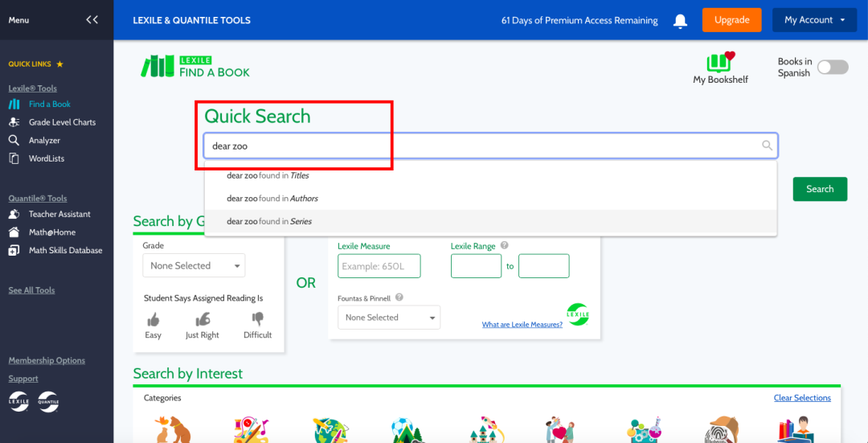Click the Lexile & Quantile Tools header title
Screen dimensions: 868x443
point(191,20)
